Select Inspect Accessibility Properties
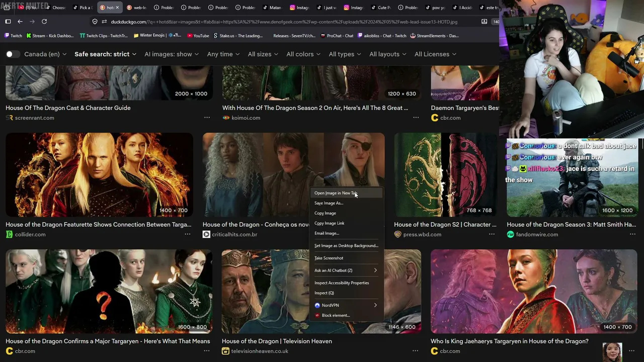Screen dimensions: 644x362 coord(347,283)
